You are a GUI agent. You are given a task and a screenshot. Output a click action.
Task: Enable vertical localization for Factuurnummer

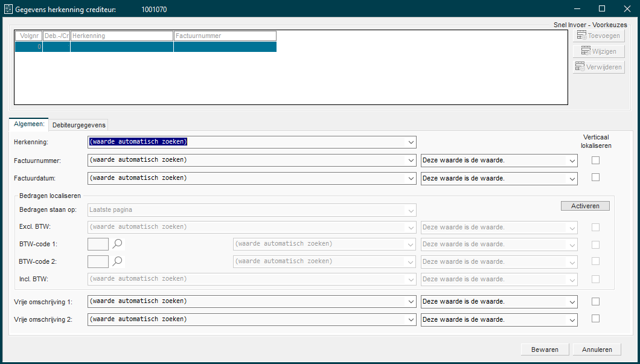[x=596, y=161]
